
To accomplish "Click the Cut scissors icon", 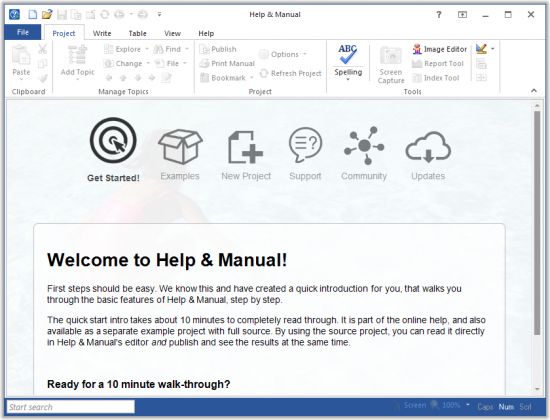I will [x=42, y=49].
